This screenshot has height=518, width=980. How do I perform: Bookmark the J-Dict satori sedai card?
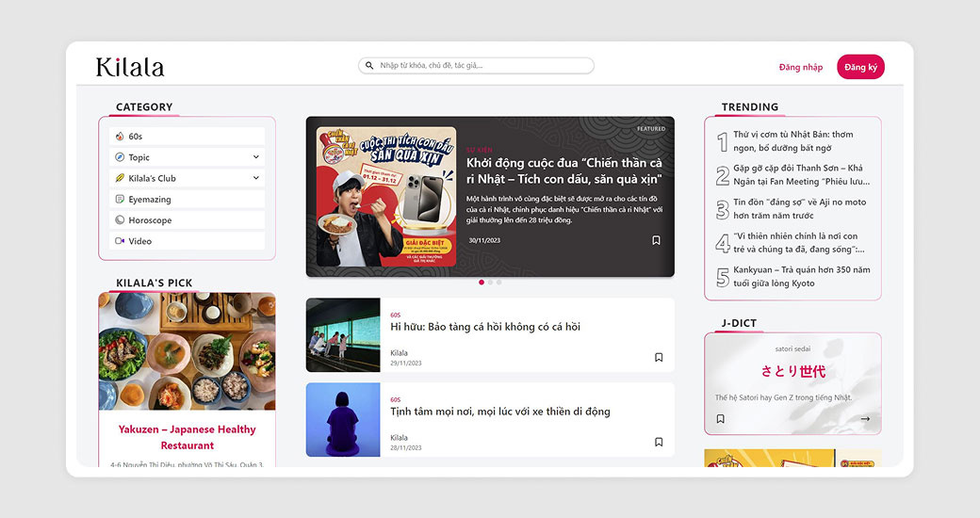click(x=721, y=419)
